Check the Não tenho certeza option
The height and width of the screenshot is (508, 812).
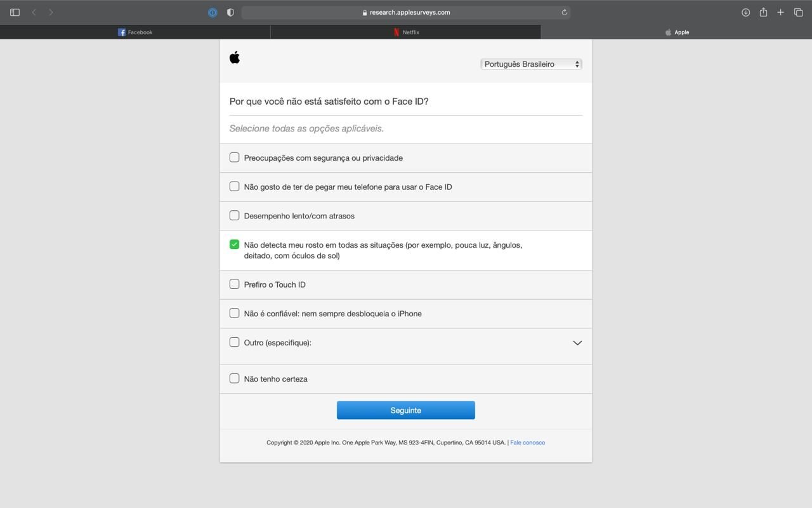pyautogui.click(x=234, y=378)
